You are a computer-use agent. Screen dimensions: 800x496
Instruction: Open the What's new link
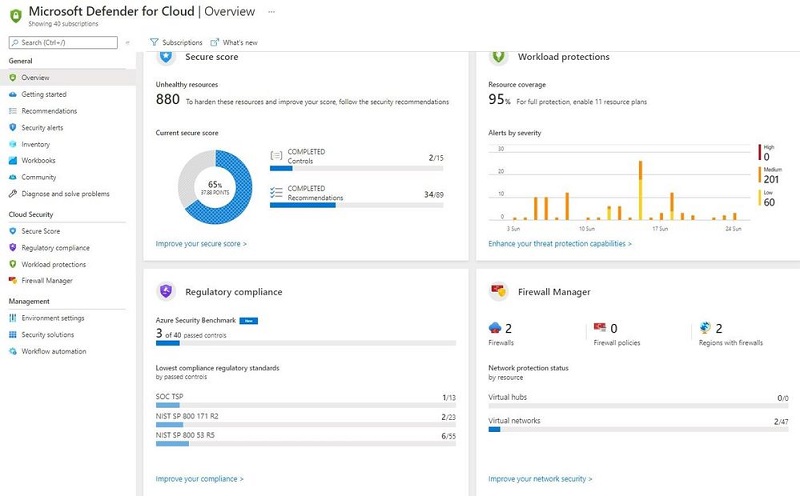pos(234,42)
